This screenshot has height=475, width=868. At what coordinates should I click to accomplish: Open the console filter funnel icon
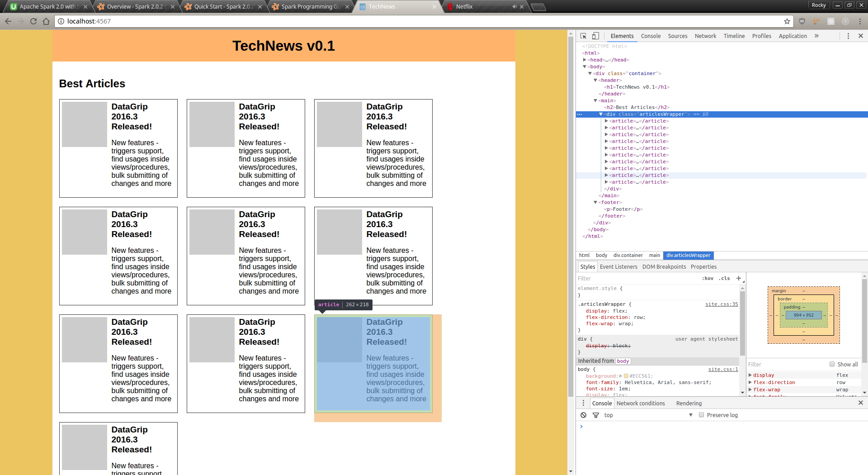tap(596, 415)
